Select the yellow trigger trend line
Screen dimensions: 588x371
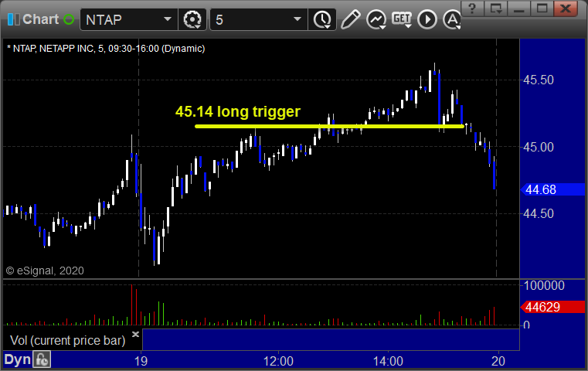(x=329, y=127)
